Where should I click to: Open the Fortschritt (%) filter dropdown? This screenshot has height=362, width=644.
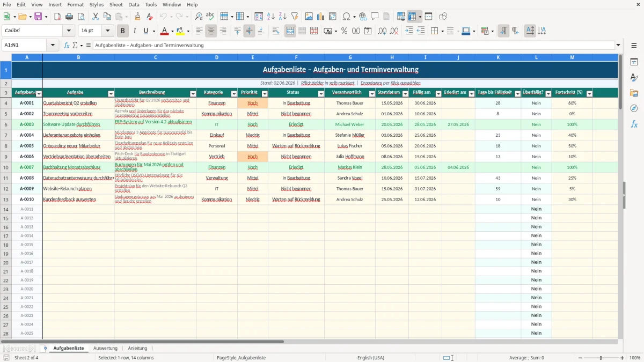589,93
